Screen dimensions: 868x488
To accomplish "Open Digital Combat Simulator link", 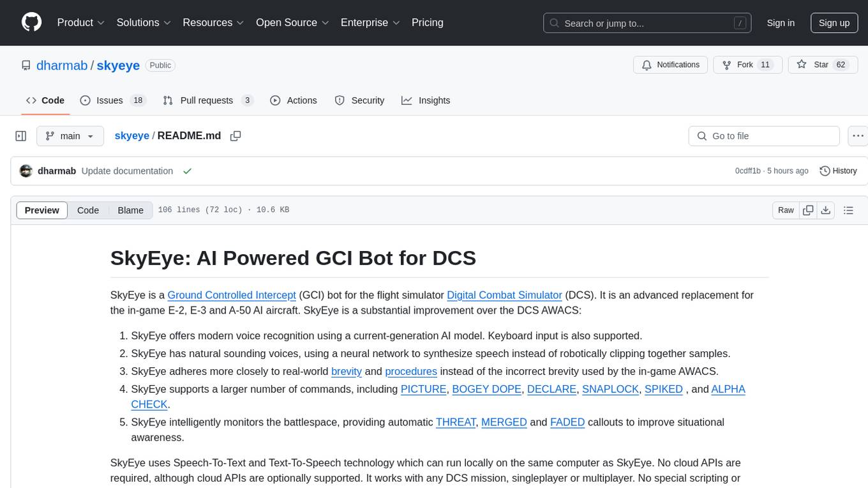I will click(x=504, y=295).
